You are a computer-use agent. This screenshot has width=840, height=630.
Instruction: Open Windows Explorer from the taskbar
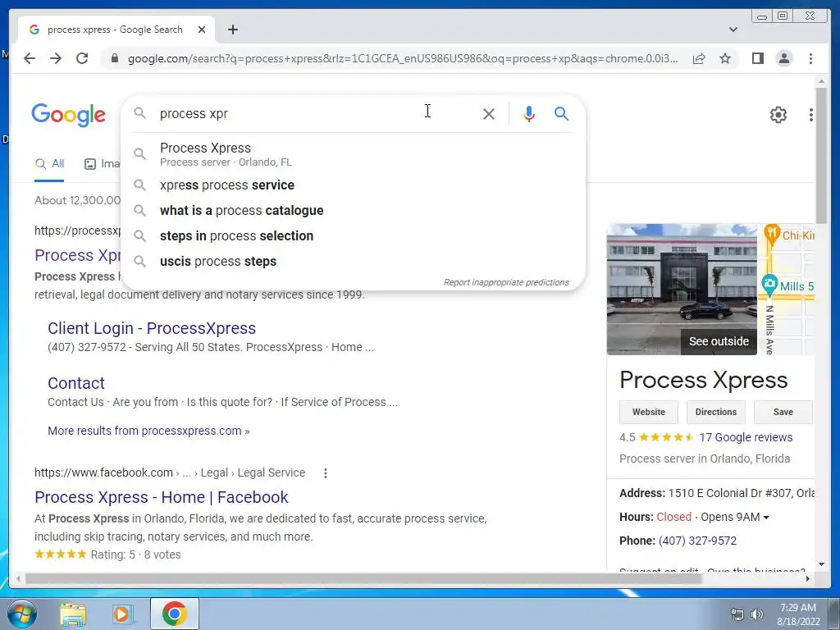click(72, 614)
